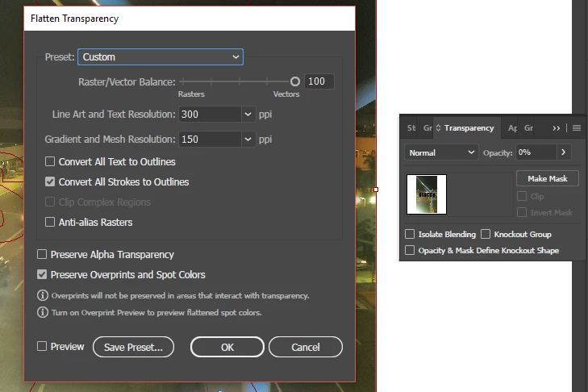The height and width of the screenshot is (392, 588).
Task: Click the Line Art Resolution 300 field
Action: click(x=210, y=114)
